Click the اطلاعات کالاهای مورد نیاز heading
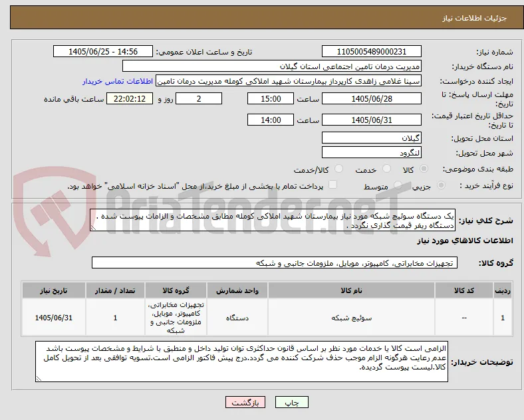Image resolution: width=524 pixels, height=420 pixels. click(465, 241)
